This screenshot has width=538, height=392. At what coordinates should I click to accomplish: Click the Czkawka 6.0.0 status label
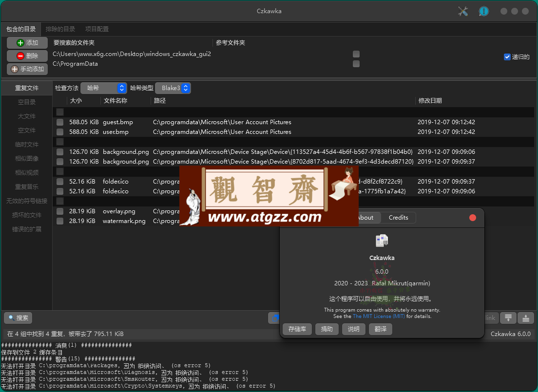pos(511,334)
